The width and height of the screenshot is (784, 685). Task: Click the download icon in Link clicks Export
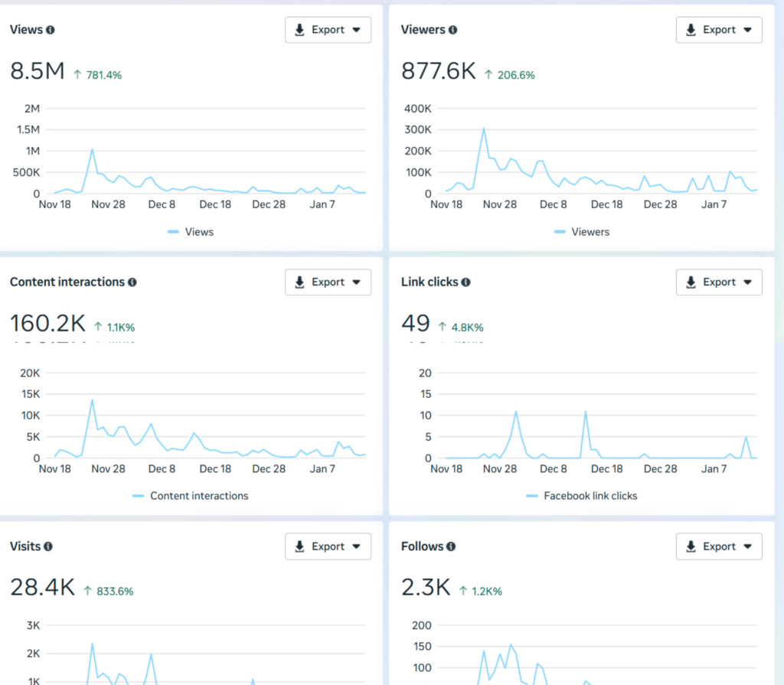pos(691,282)
